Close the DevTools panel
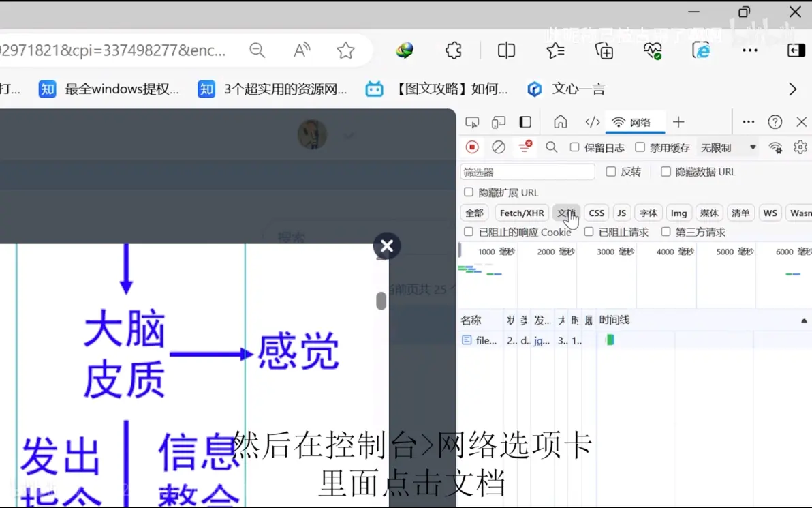This screenshot has height=508, width=812. tap(801, 122)
